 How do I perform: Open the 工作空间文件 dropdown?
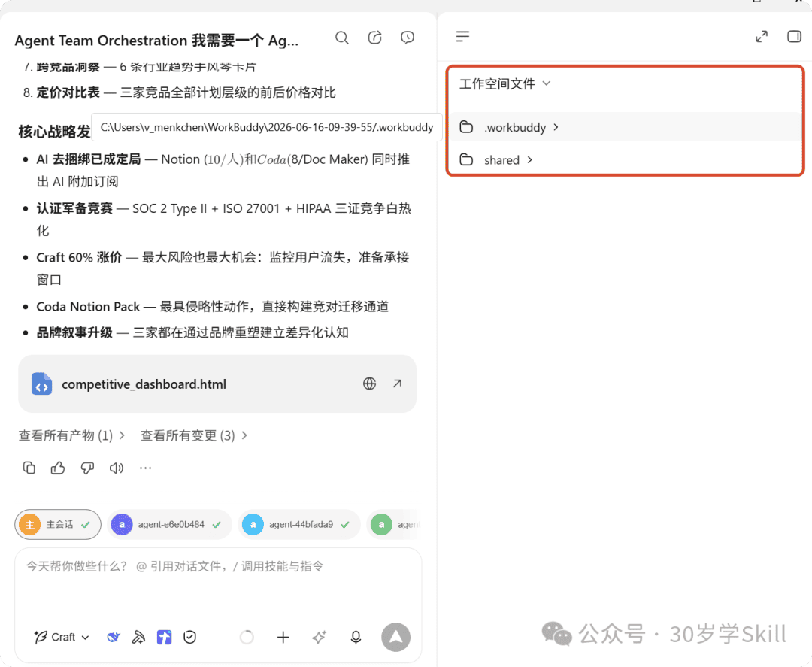[504, 84]
